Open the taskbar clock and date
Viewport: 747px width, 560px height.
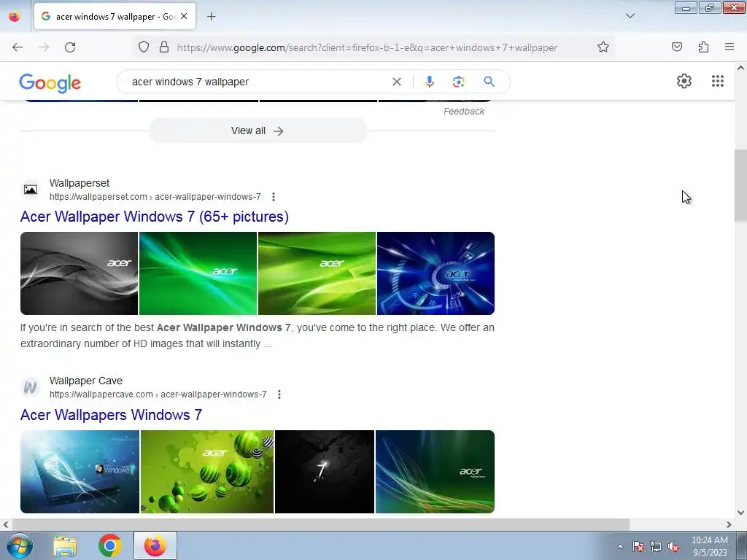point(709,546)
